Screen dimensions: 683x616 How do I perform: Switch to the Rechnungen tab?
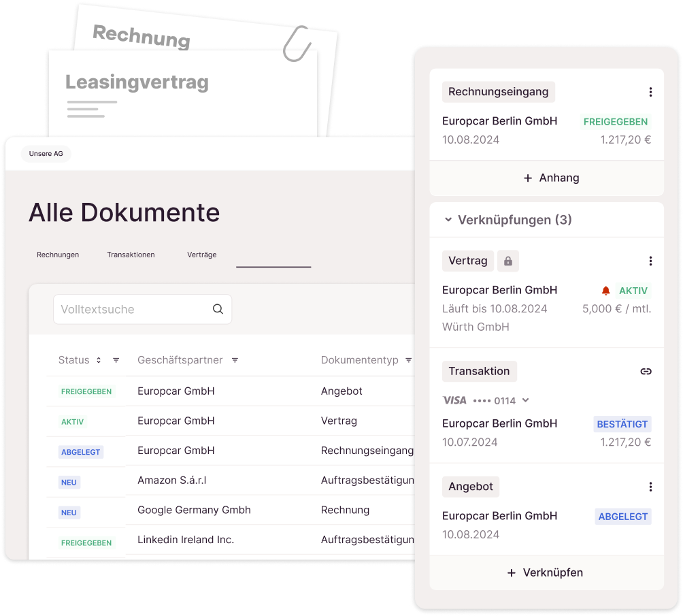click(58, 255)
